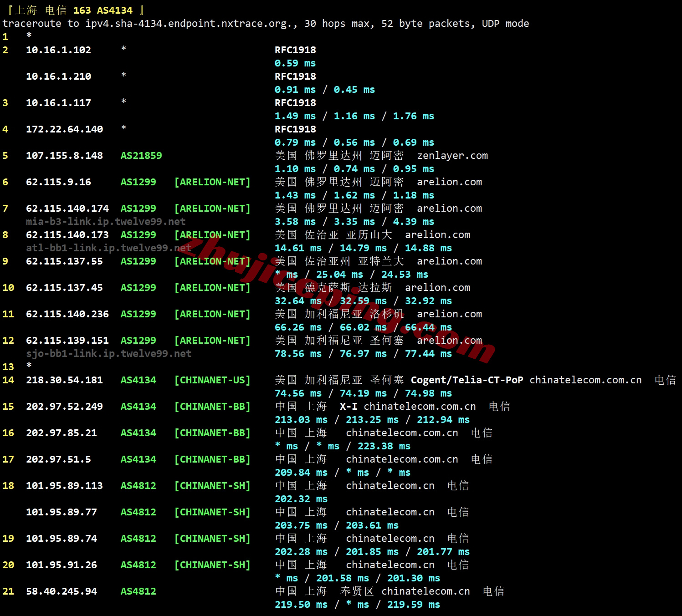The width and height of the screenshot is (682, 616).
Task: Select latency value 66.26 ms
Action: click(x=298, y=327)
